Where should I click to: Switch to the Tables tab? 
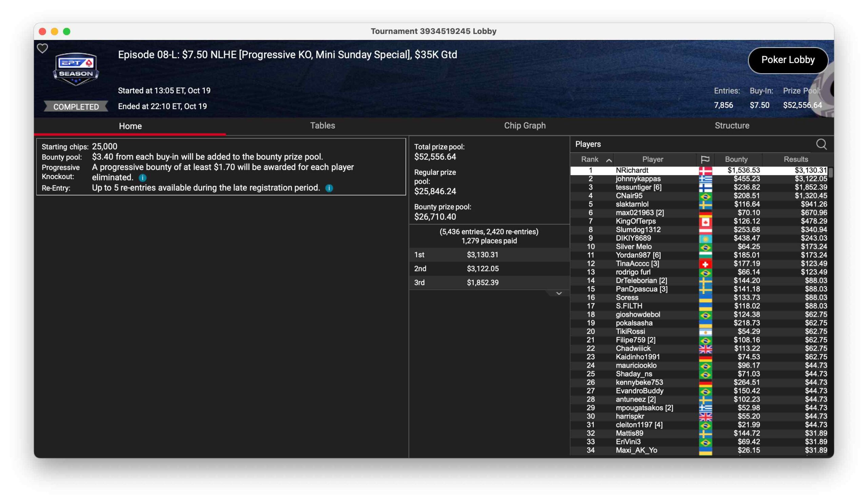[x=322, y=126]
